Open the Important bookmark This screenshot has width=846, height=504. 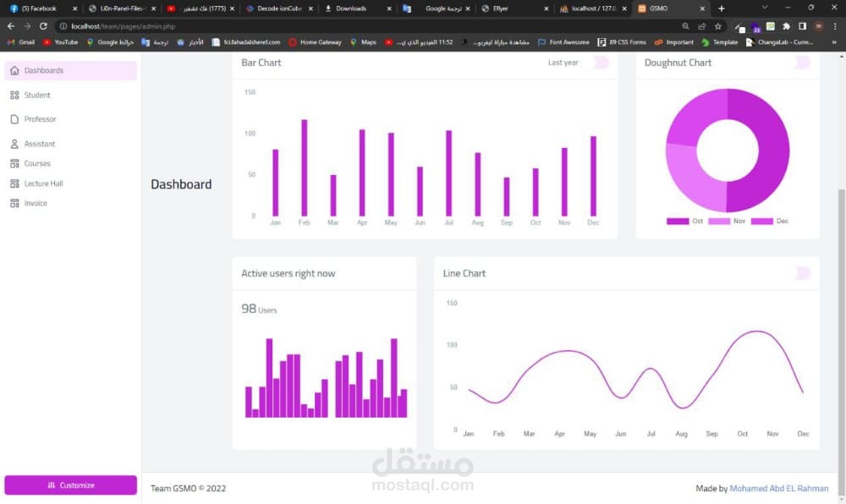674,42
